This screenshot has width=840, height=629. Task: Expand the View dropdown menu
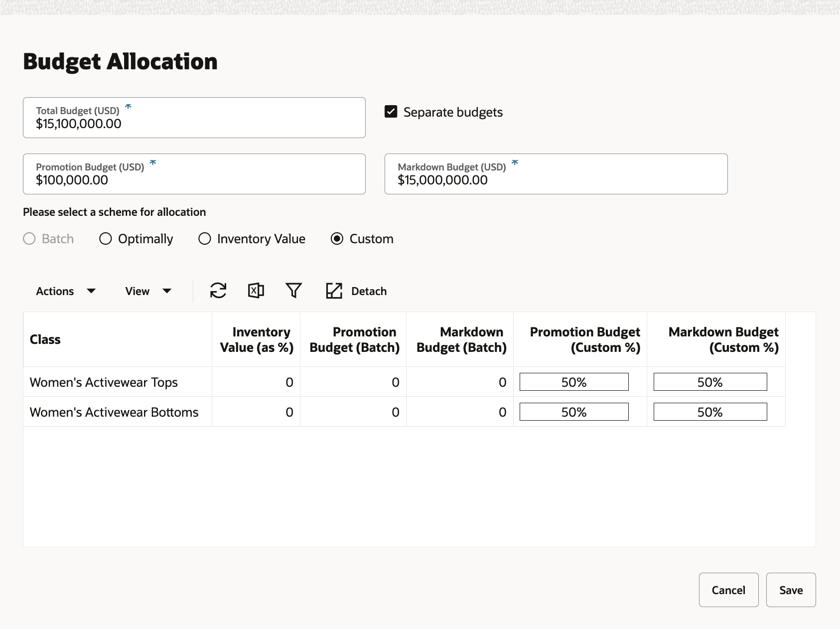[148, 291]
